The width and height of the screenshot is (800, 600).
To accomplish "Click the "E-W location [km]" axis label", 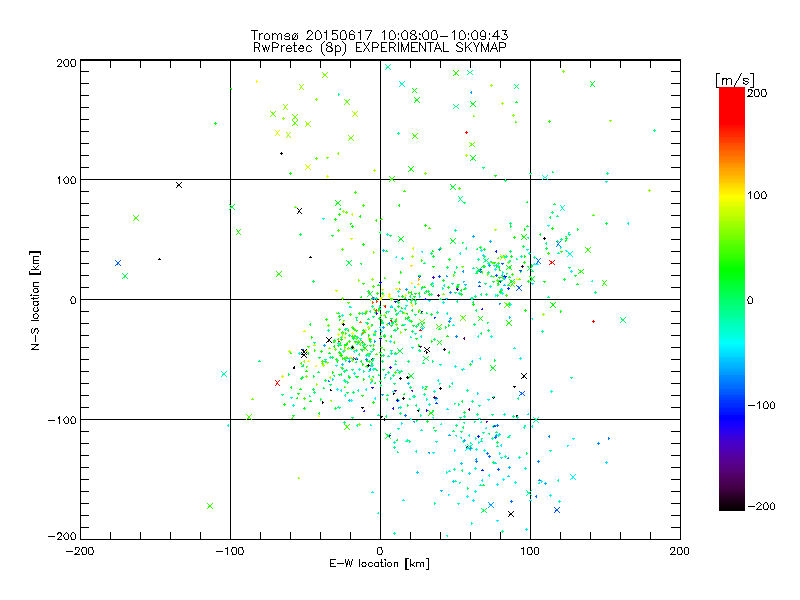I will click(379, 564).
